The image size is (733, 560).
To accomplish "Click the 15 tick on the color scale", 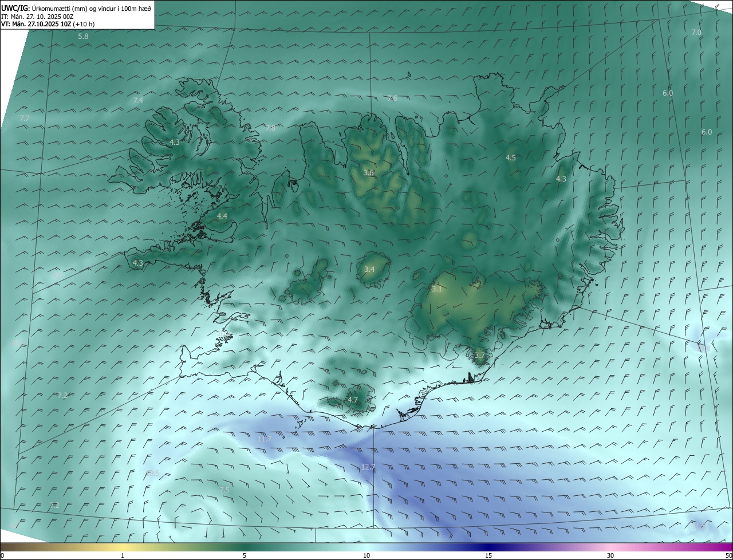I will (488, 555).
